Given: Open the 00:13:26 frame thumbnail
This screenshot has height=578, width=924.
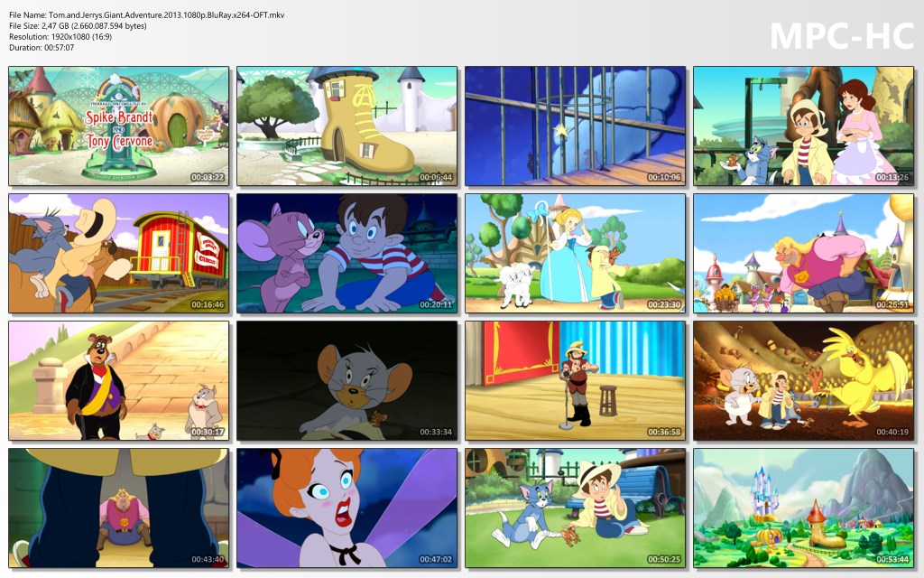Looking at the screenshot, I should 803,126.
